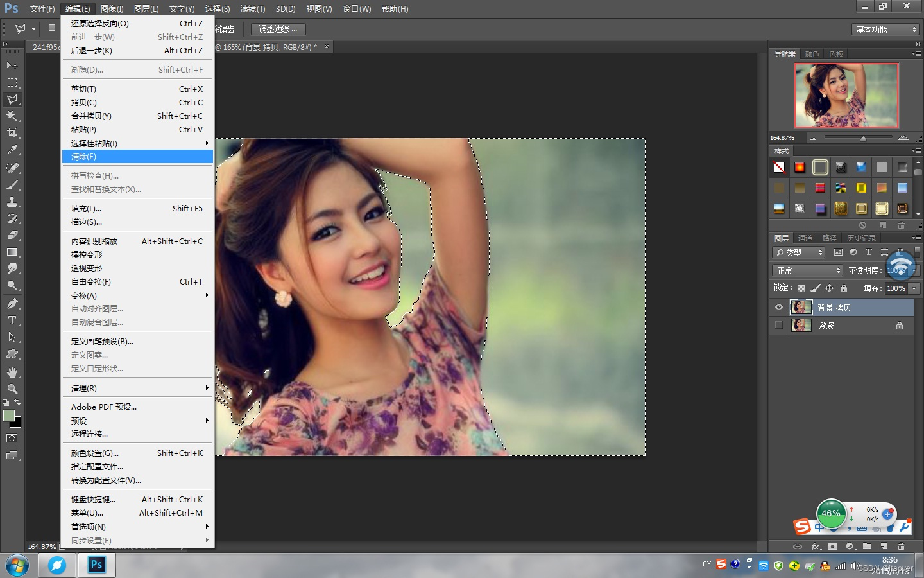
Task: Select the History Brush tool
Action: pyautogui.click(x=12, y=218)
